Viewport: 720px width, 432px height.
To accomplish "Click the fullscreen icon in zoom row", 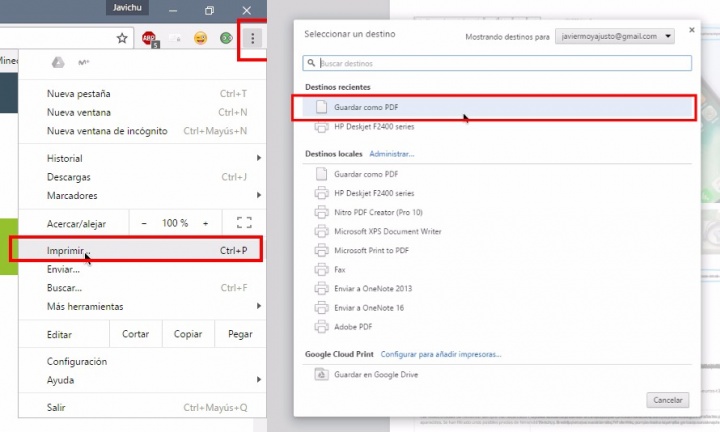I will (x=244, y=223).
